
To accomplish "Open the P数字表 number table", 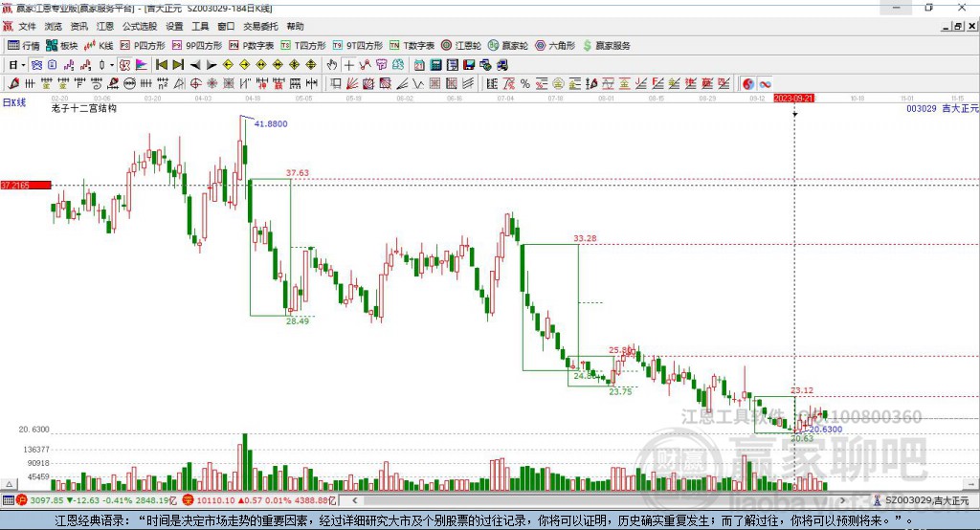I will [252, 46].
